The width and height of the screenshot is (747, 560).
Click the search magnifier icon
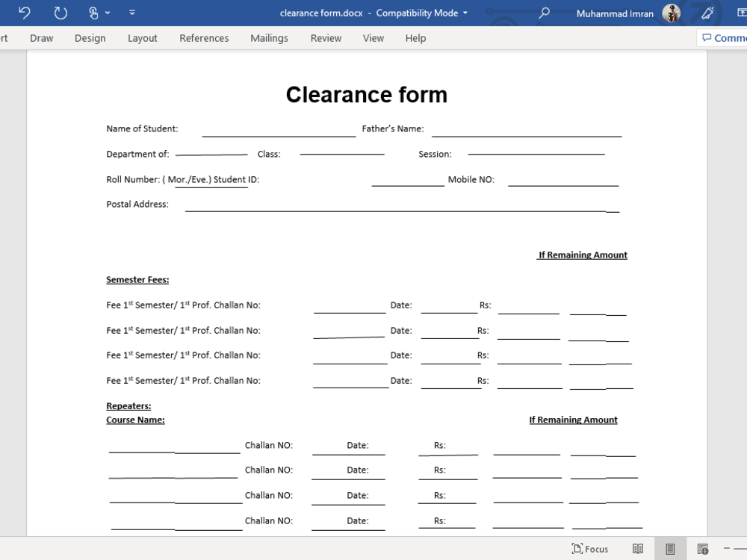[x=544, y=13]
